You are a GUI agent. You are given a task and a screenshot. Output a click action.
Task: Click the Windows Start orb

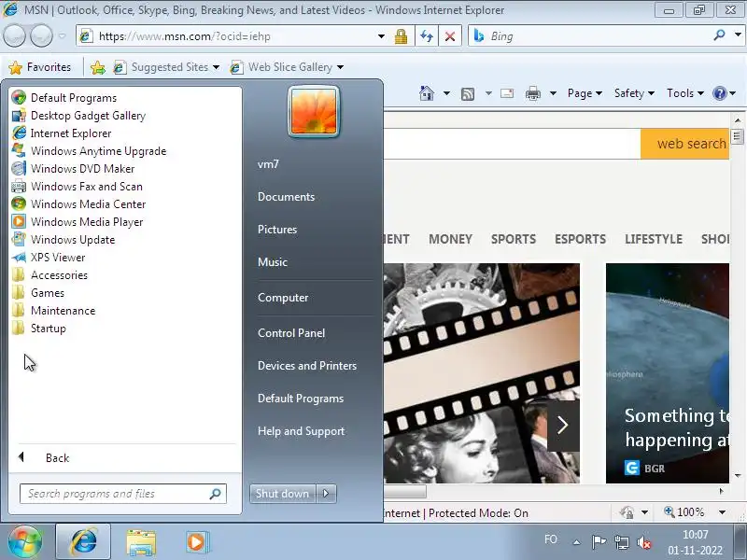tap(25, 541)
